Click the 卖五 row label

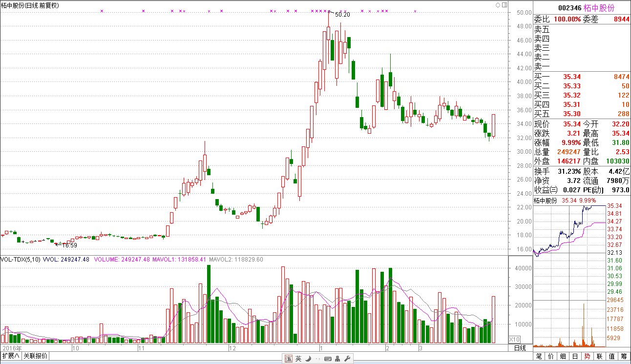(x=542, y=29)
